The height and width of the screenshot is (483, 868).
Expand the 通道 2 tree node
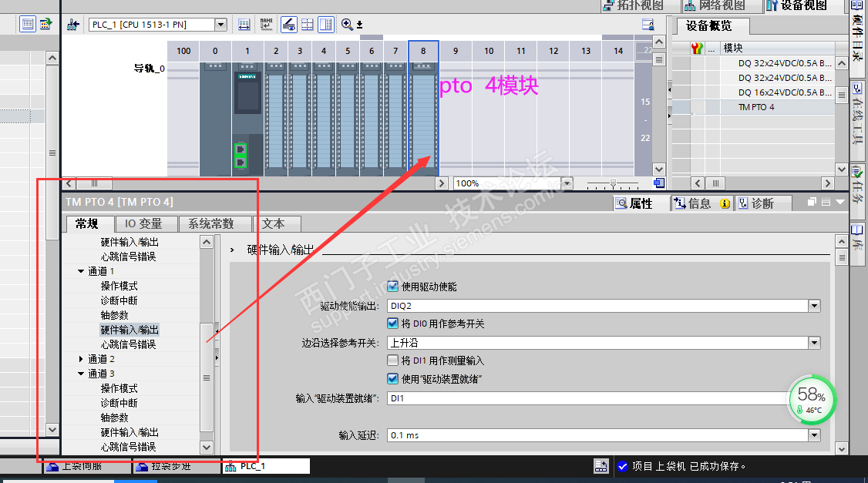click(81, 359)
